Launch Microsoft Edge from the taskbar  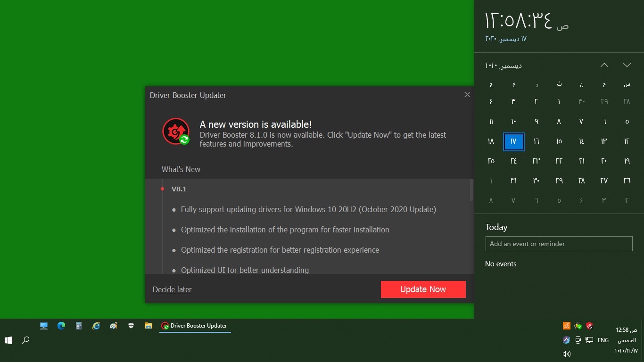(x=61, y=326)
